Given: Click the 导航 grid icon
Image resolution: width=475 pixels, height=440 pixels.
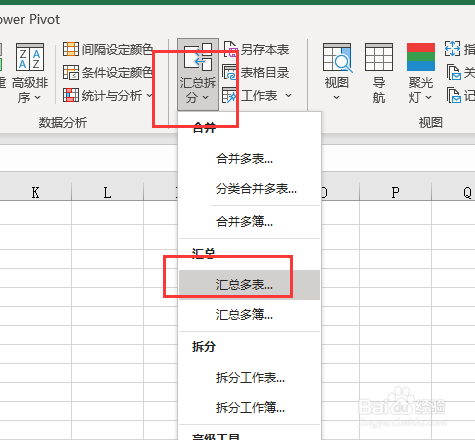Looking at the screenshot, I should tap(379, 57).
